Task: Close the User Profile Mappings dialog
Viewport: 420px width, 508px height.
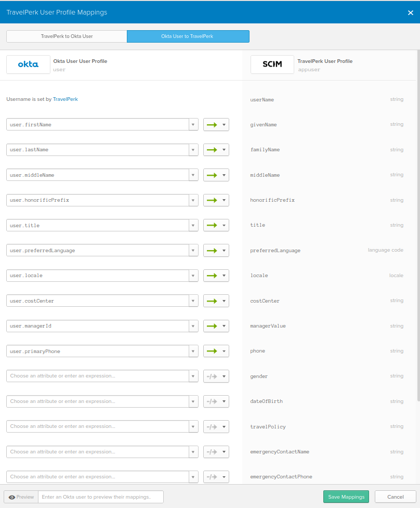Action: 410,12
